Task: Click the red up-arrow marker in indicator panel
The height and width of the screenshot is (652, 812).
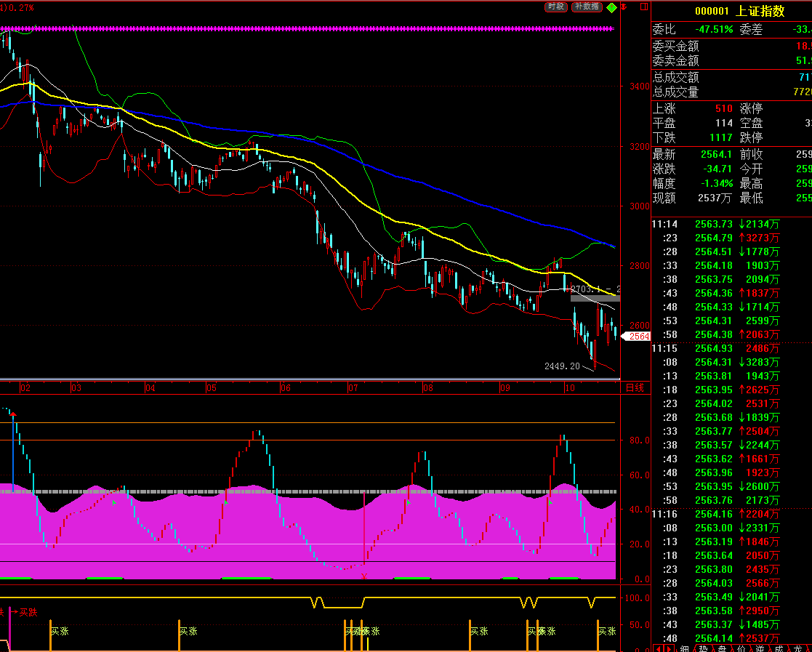Action: point(13,414)
